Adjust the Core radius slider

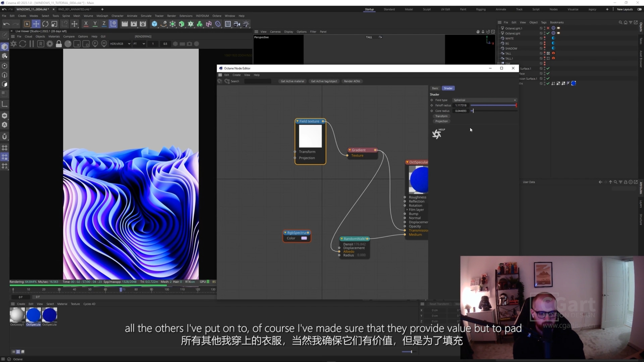(x=494, y=111)
